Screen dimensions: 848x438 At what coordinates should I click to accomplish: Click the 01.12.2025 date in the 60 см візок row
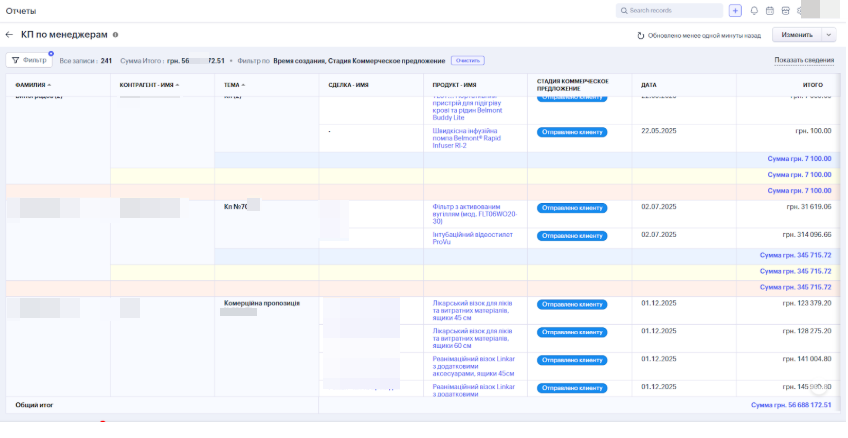(659, 331)
